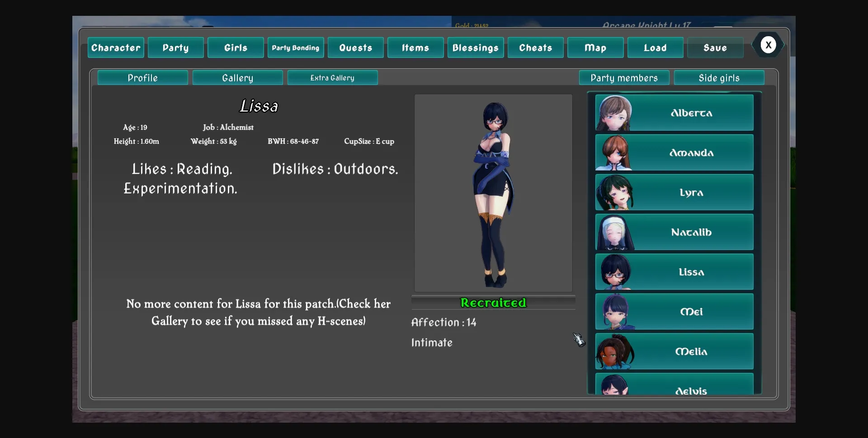Open the Map screen
This screenshot has height=438, width=868.
tap(595, 47)
